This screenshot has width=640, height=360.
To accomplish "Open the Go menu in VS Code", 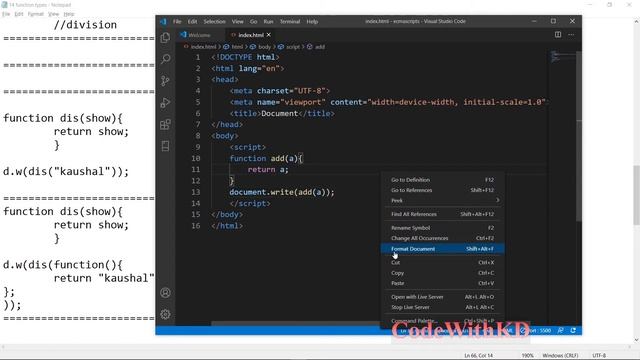I will pos(253,21).
